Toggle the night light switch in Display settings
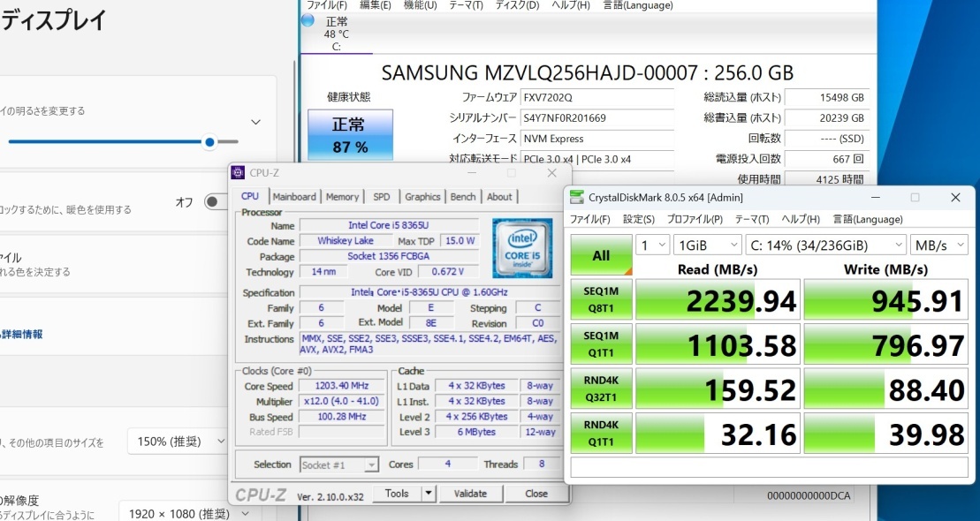The height and width of the screenshot is (521, 980). pyautogui.click(x=217, y=202)
